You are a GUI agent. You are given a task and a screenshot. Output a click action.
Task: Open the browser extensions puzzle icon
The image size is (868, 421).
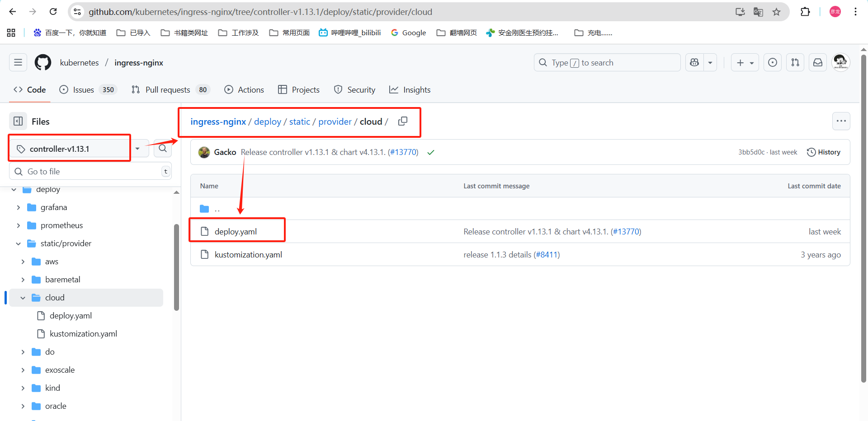[805, 12]
